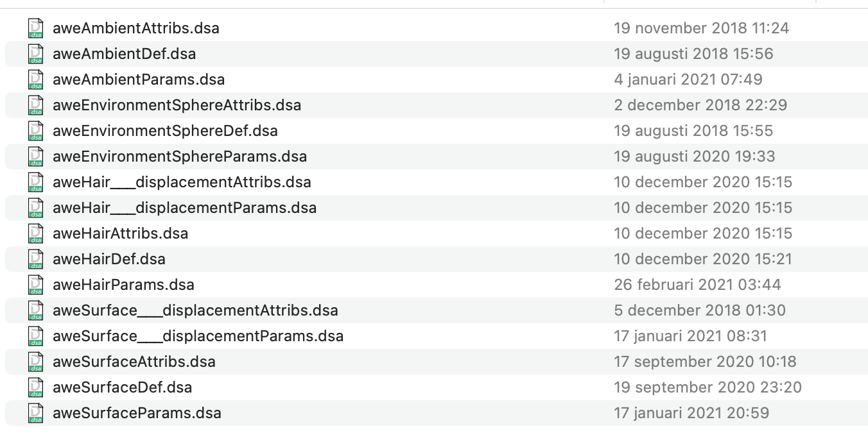
Task: Click the date 19 september 2020 23:20
Action: click(x=707, y=387)
